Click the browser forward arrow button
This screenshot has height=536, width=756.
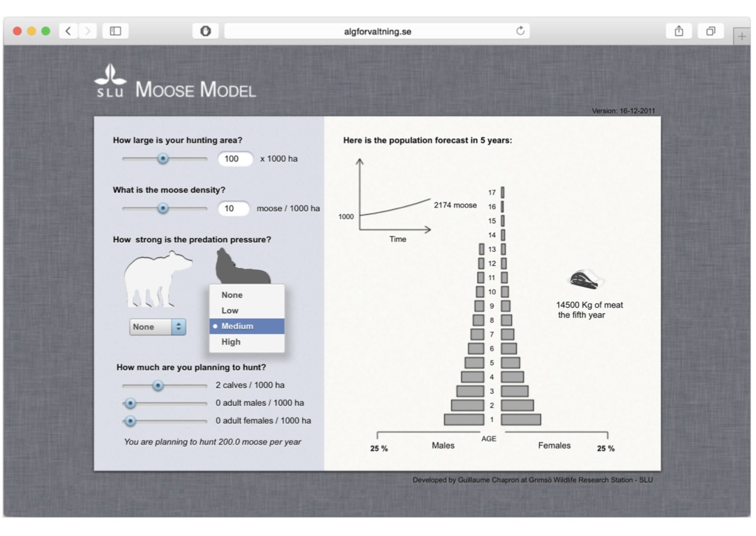click(88, 31)
